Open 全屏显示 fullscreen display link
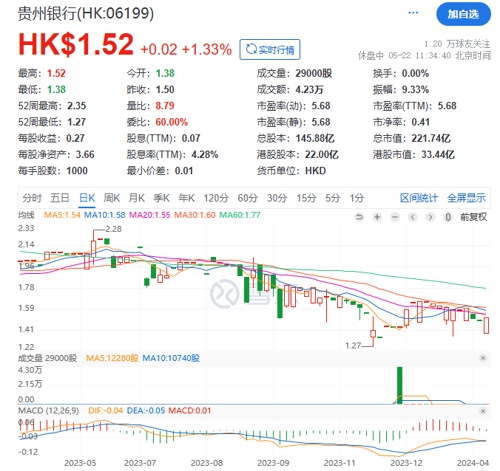This screenshot has height=471, width=500. point(466,198)
